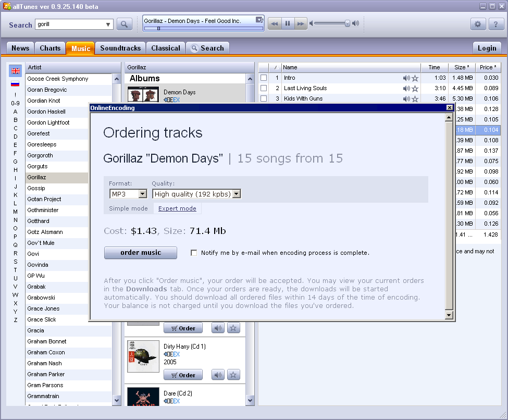
Task: Adjust the volume slider handle
Action: click(348, 23)
